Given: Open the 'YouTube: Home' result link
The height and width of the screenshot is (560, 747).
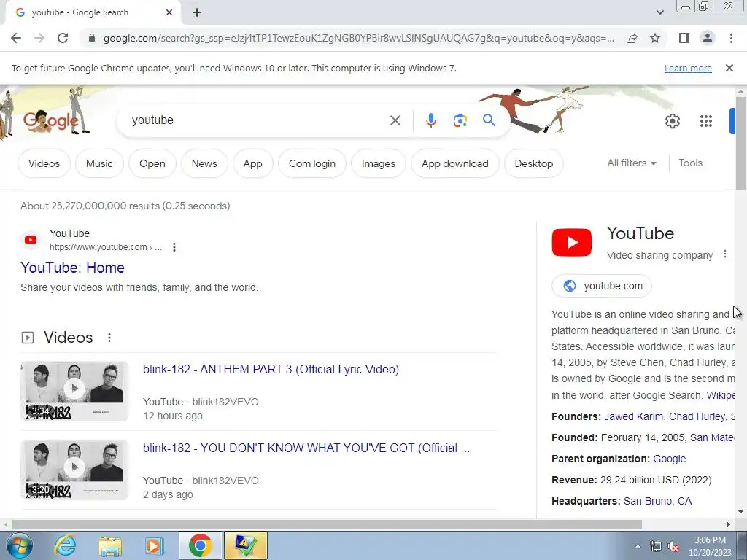Looking at the screenshot, I should coord(72,268).
